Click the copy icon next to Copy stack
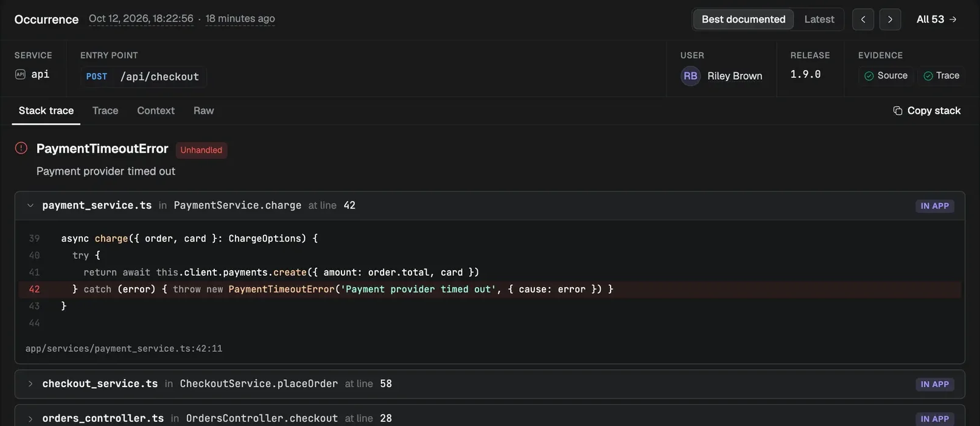This screenshot has height=426, width=980. tap(897, 111)
